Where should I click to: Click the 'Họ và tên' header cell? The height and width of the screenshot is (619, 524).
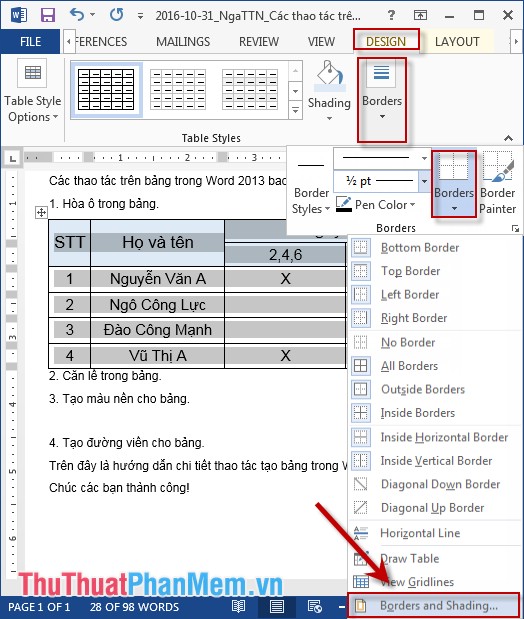coord(158,242)
